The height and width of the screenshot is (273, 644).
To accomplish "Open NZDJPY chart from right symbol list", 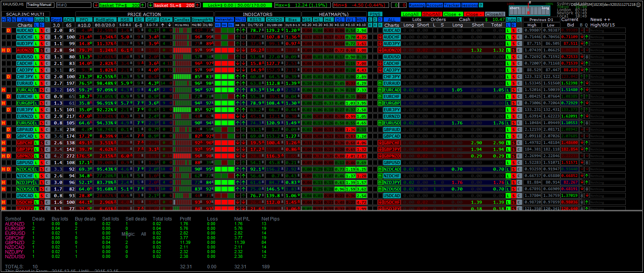I will (392, 182).
